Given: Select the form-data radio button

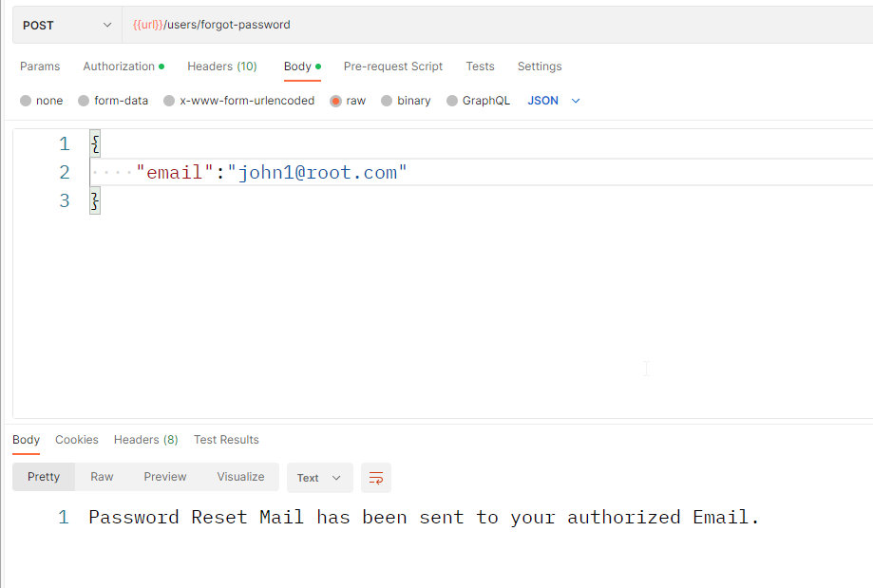Looking at the screenshot, I should (x=84, y=101).
